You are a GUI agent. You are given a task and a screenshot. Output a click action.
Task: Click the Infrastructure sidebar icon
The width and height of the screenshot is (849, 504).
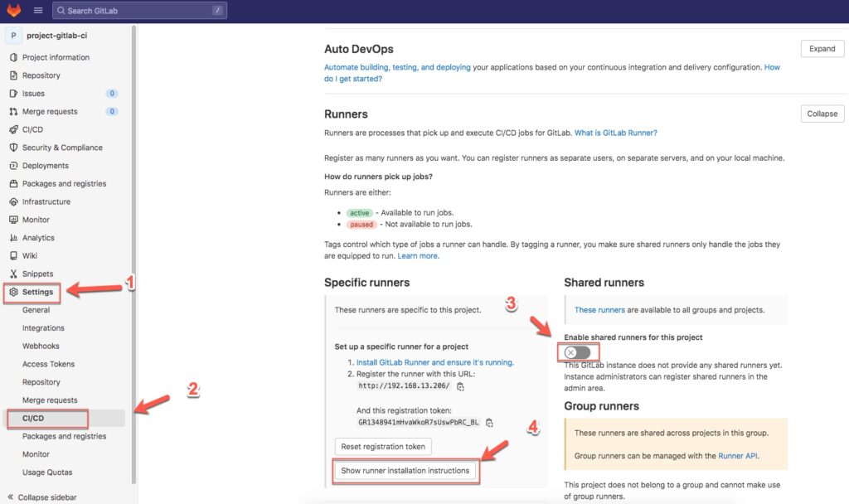[x=13, y=201]
